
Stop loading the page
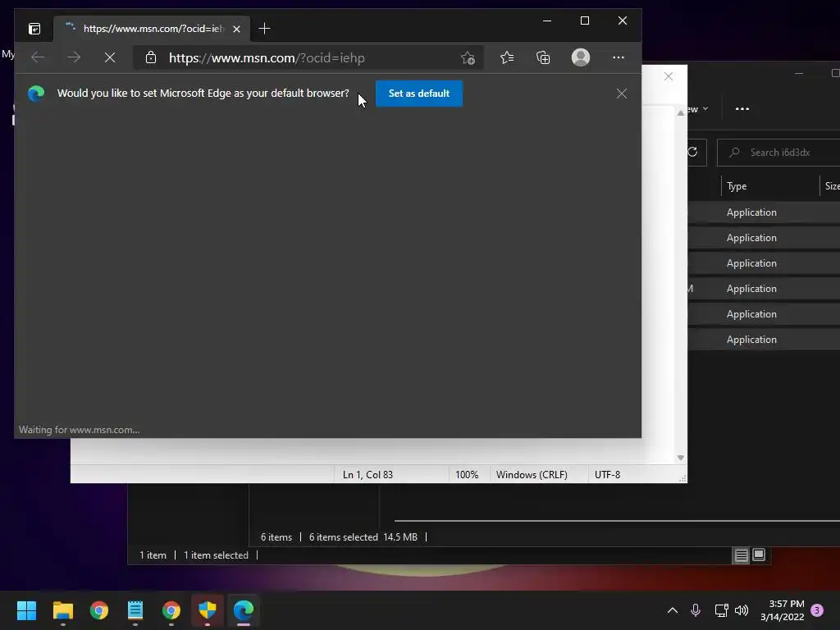coord(110,57)
